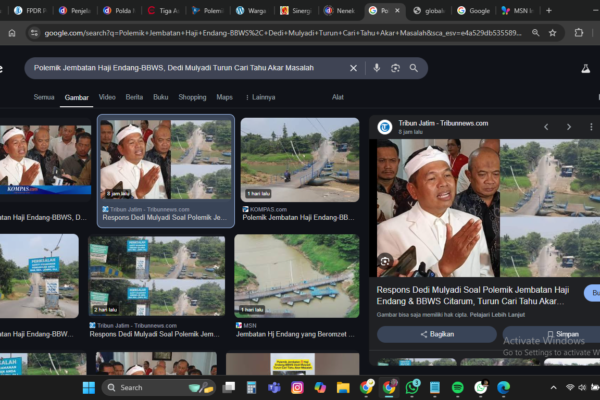Image resolution: width=600 pixels, height=400 pixels.
Task: Search inside image with Lens overlay icon
Action: click(x=385, y=261)
